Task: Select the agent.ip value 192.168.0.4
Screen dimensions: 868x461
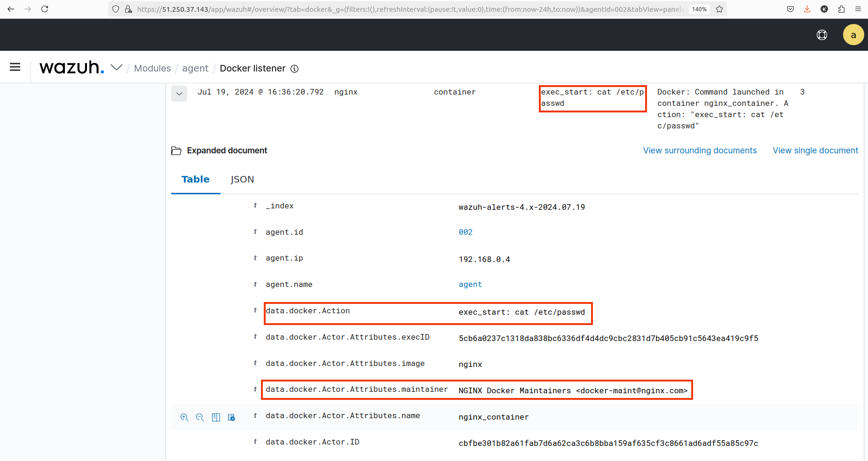Action: 484,259
